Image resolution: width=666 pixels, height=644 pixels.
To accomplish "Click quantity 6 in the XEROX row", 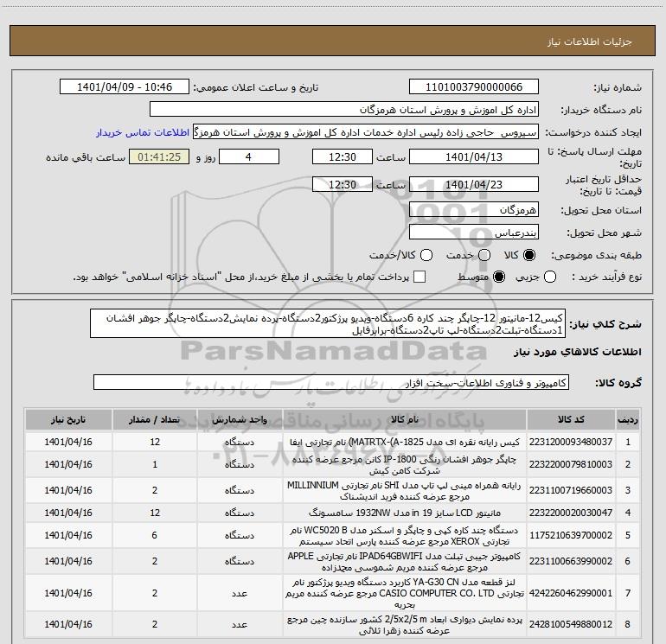I will (155, 535).
